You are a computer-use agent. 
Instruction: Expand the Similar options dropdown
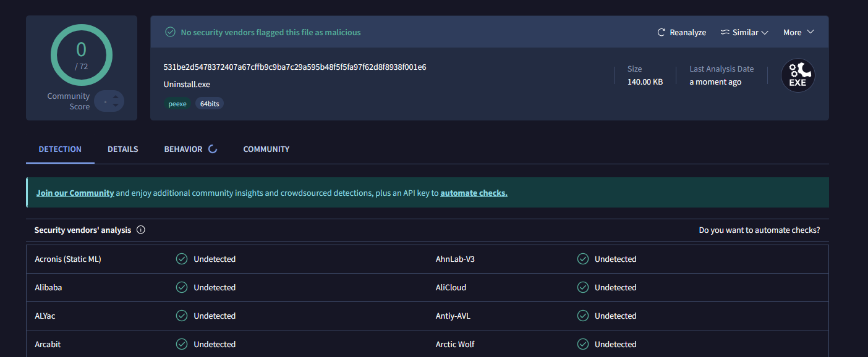(765, 31)
